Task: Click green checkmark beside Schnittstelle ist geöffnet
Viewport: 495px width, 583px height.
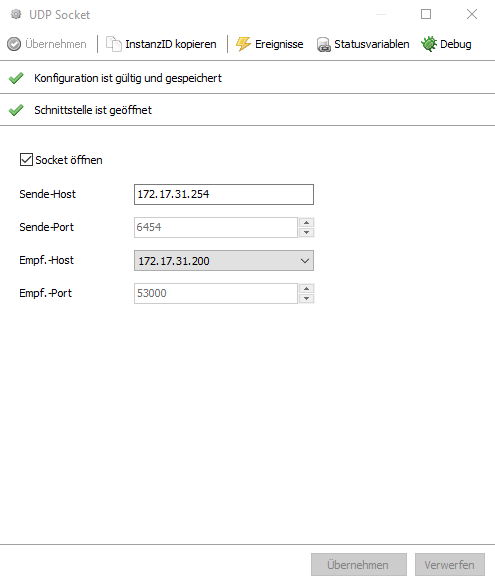Action: click(16, 110)
